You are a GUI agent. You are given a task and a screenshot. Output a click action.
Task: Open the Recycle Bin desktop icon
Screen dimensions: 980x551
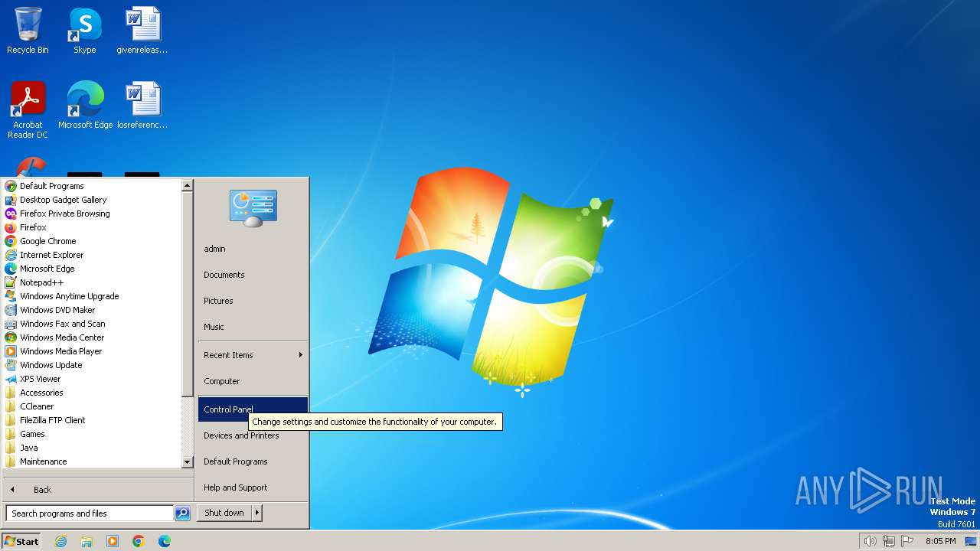click(28, 31)
